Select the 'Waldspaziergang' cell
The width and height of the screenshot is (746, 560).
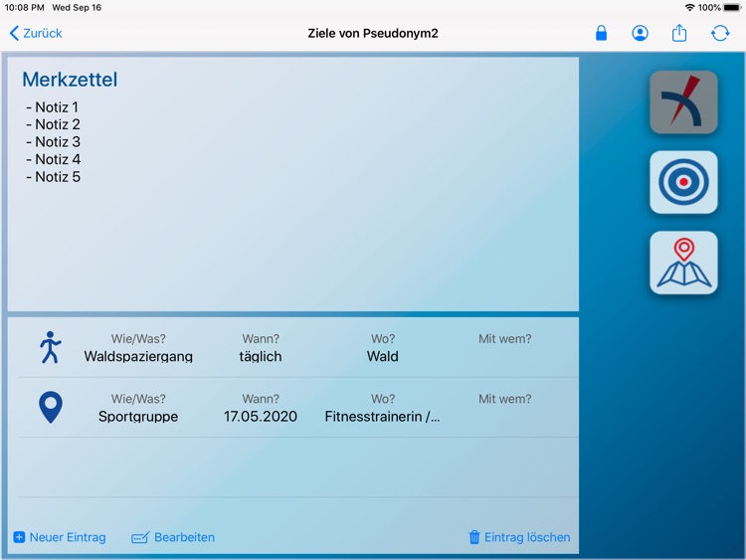[138, 356]
